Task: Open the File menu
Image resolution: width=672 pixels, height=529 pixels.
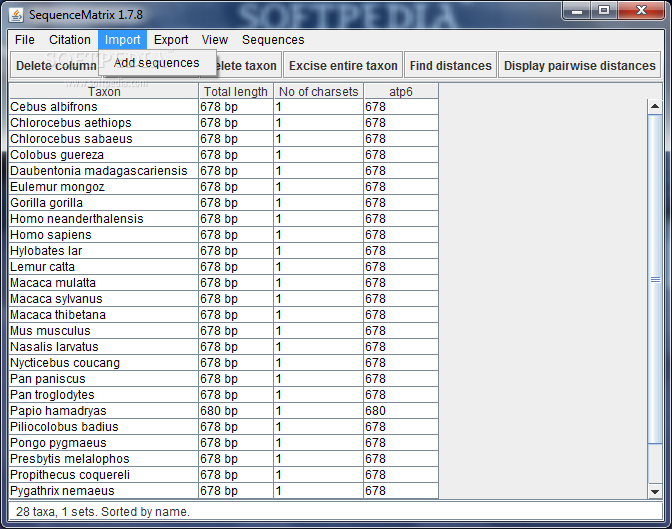Action: [x=24, y=40]
